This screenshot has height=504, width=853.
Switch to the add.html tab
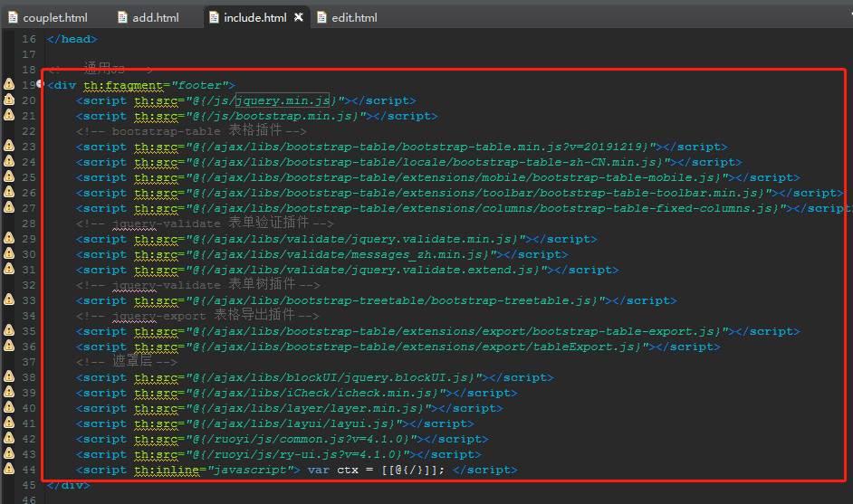(149, 17)
